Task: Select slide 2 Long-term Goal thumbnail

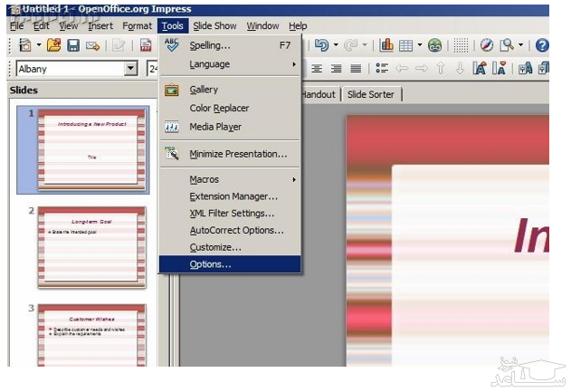Action: [90, 245]
